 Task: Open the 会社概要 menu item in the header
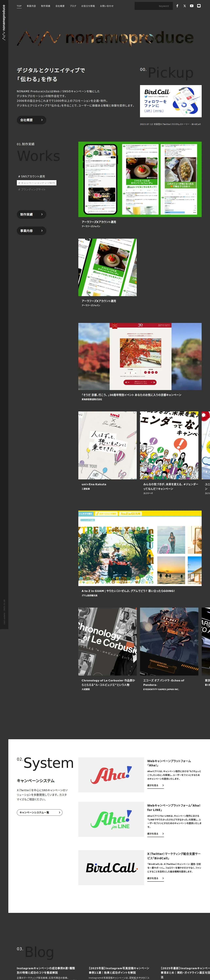[x=60, y=6]
